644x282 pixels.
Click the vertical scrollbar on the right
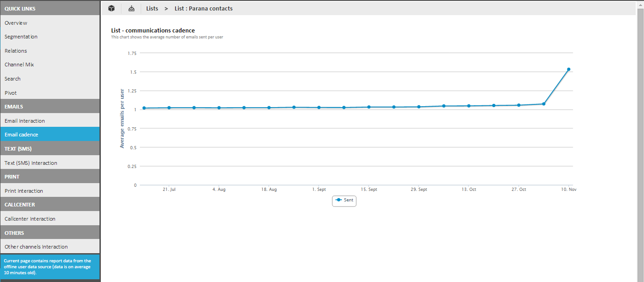pyautogui.click(x=640, y=137)
